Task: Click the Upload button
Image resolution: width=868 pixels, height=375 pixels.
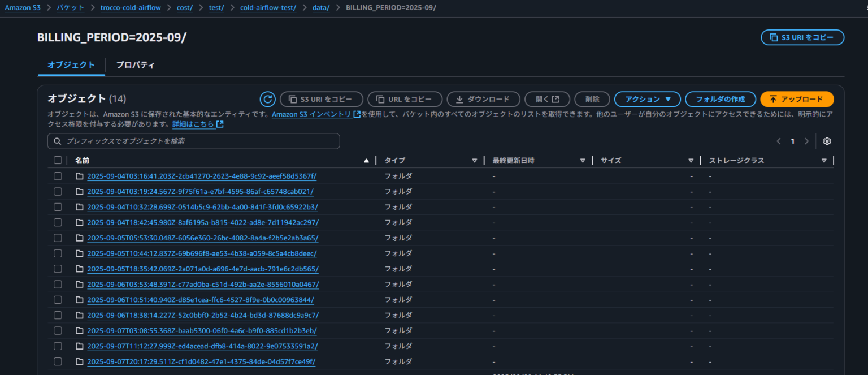Action: (x=796, y=100)
